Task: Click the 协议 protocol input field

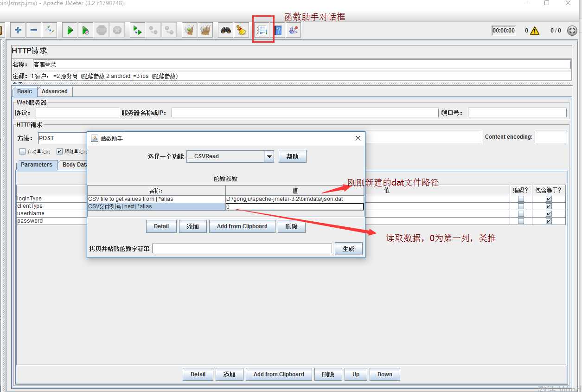Action: (77, 113)
